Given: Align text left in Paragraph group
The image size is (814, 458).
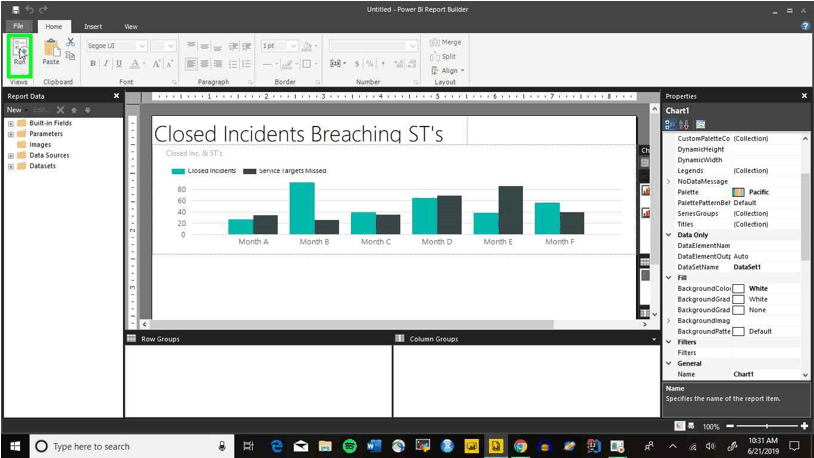Looking at the screenshot, I should click(x=192, y=64).
